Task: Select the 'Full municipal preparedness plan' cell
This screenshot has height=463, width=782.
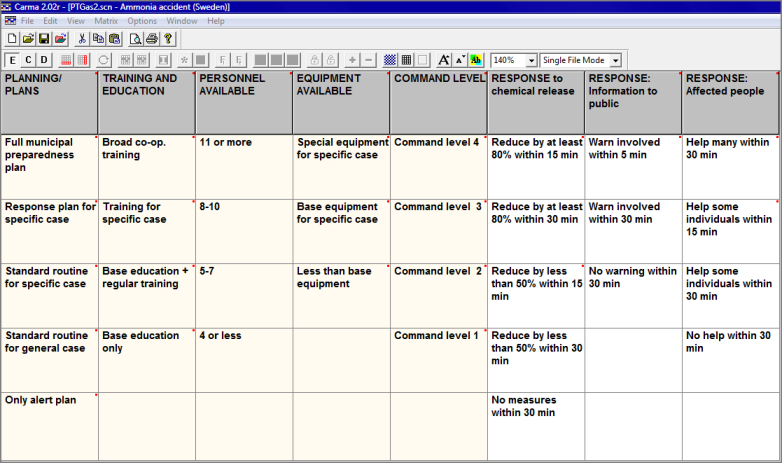Action: (x=49, y=167)
